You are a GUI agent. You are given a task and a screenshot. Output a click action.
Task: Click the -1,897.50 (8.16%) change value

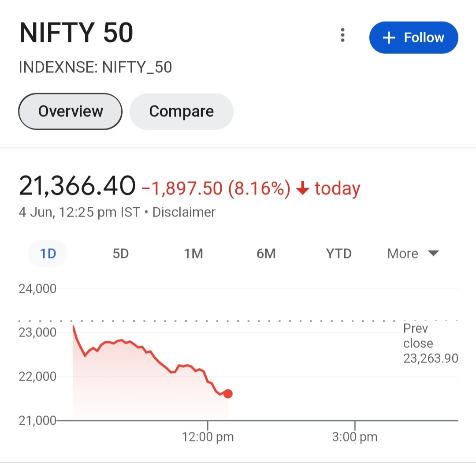(x=216, y=189)
